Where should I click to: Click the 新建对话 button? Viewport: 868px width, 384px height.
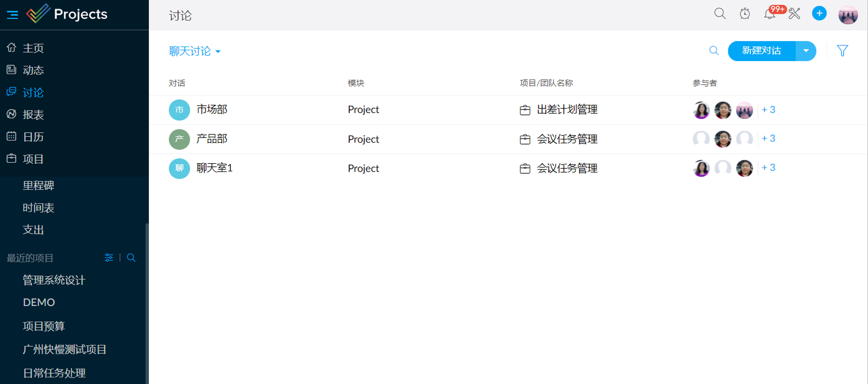(761, 51)
